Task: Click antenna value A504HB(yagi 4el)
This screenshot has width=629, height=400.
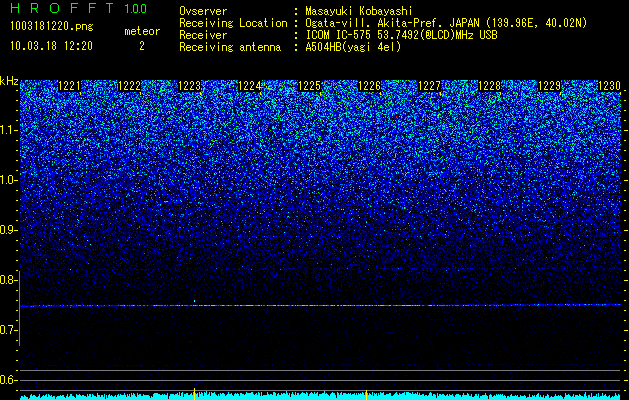Action: [353, 47]
